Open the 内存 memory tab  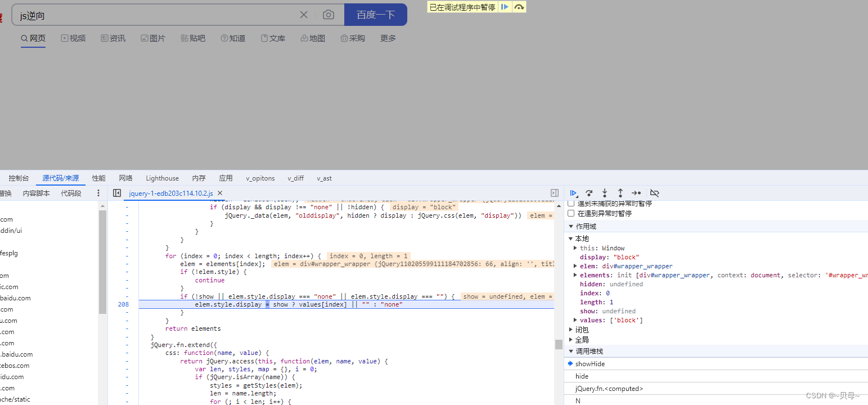pyautogui.click(x=199, y=178)
